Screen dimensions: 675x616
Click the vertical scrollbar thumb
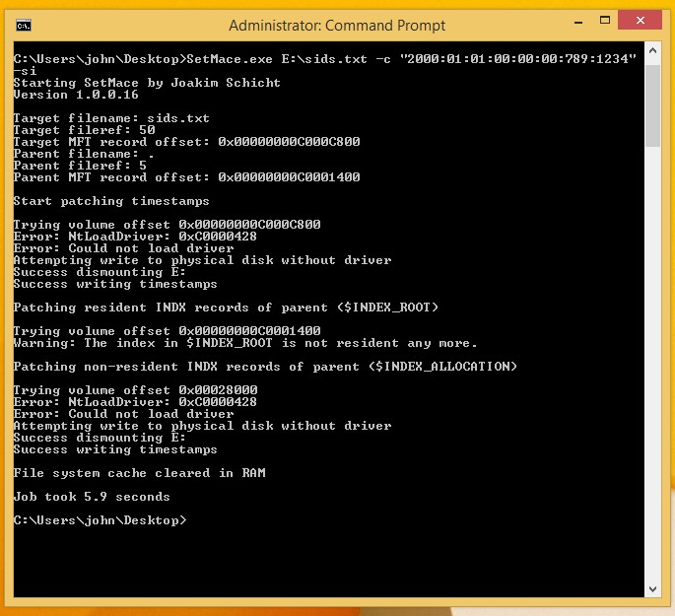[652, 105]
